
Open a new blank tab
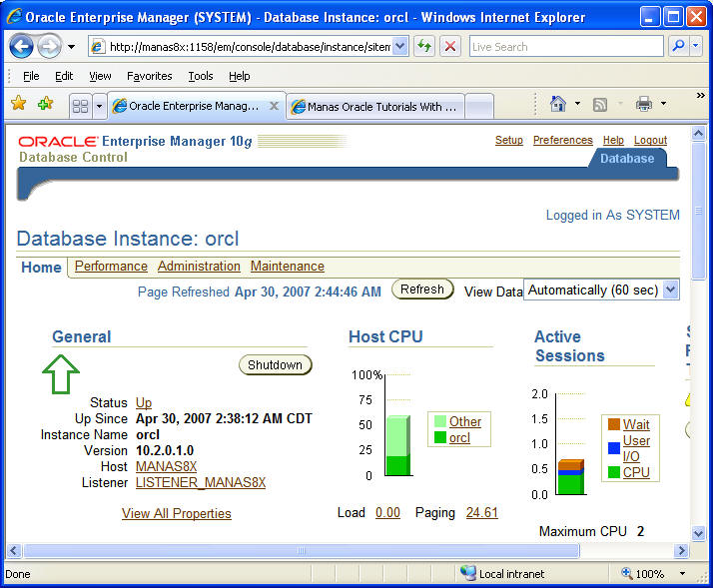(x=479, y=107)
